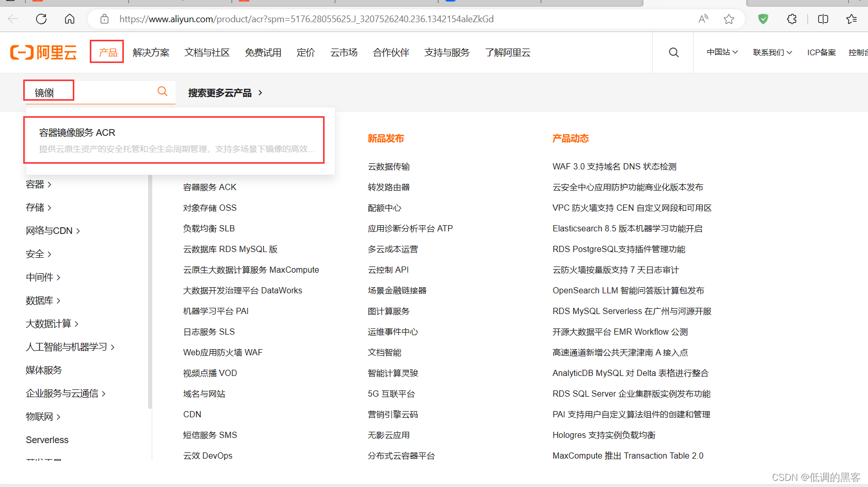Open 对象存储 OSS product link
The width and height of the screenshot is (868, 487).
coord(210,208)
